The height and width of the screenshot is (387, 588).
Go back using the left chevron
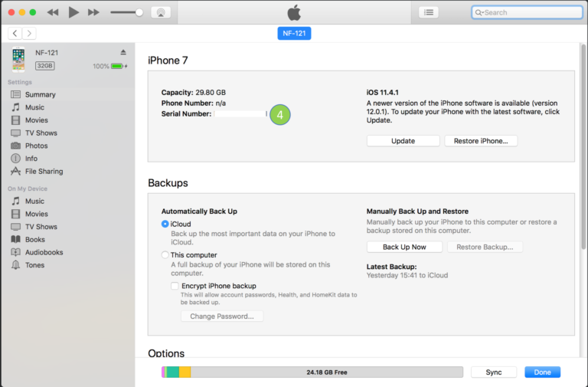pyautogui.click(x=15, y=33)
